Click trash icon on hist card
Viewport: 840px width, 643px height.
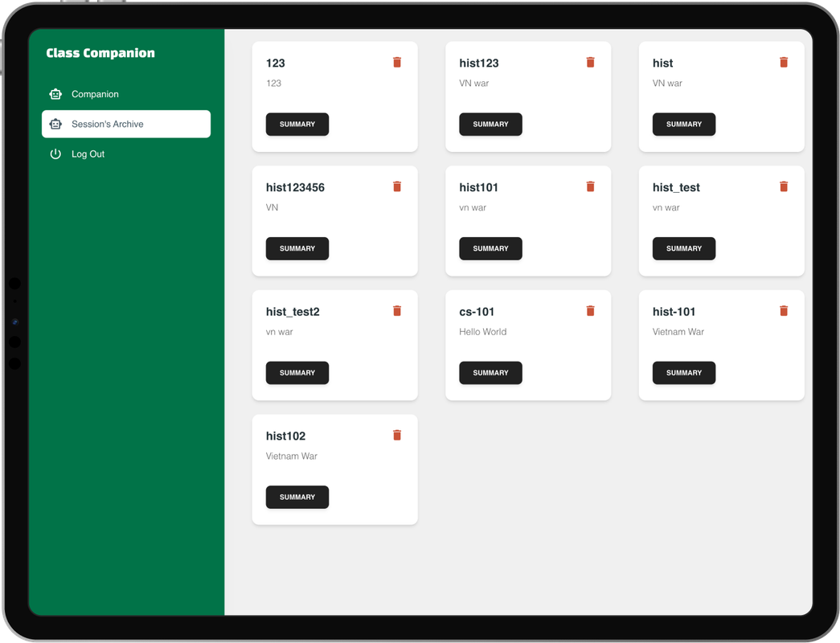tap(784, 62)
